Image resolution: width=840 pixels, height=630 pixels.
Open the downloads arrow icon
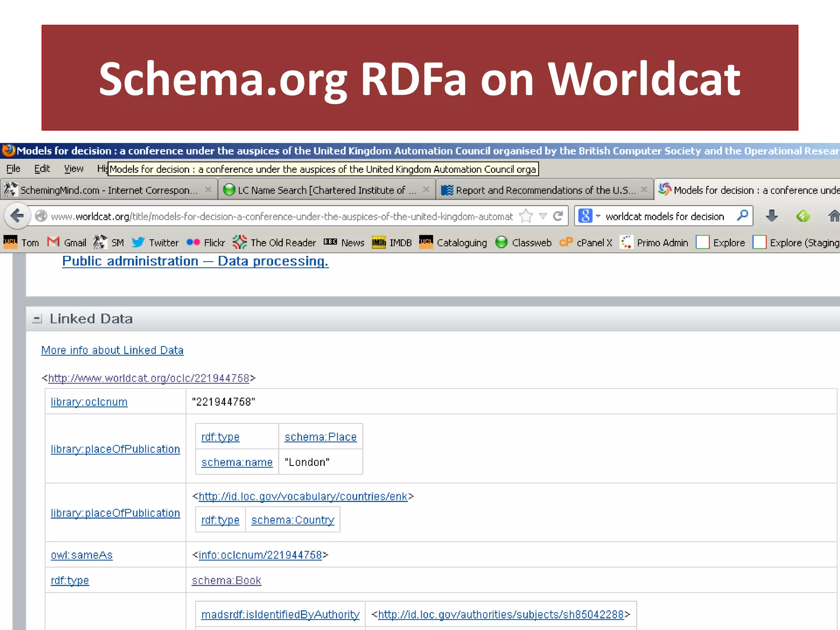coord(772,216)
